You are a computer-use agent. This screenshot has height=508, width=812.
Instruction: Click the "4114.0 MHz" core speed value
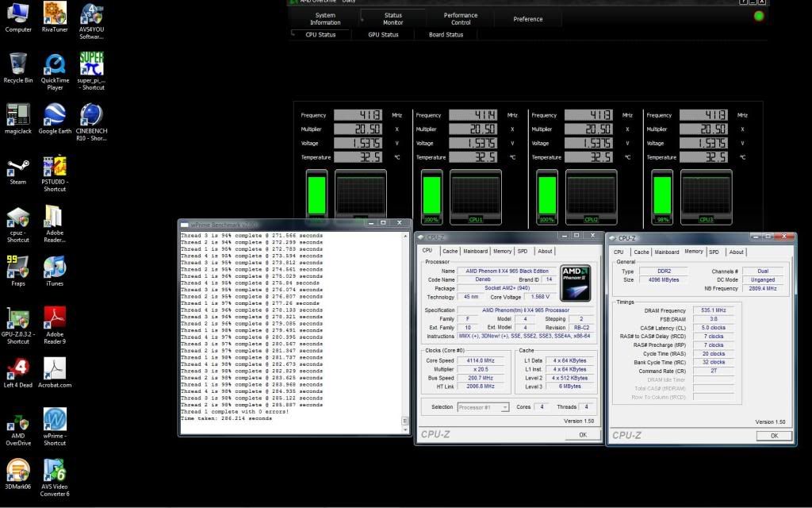(481, 361)
